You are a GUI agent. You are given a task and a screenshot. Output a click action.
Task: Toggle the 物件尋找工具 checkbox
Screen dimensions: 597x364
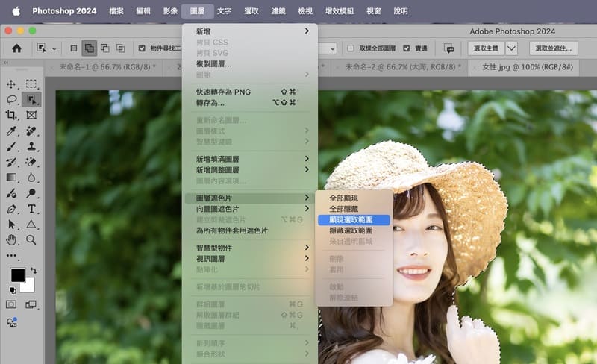click(142, 48)
